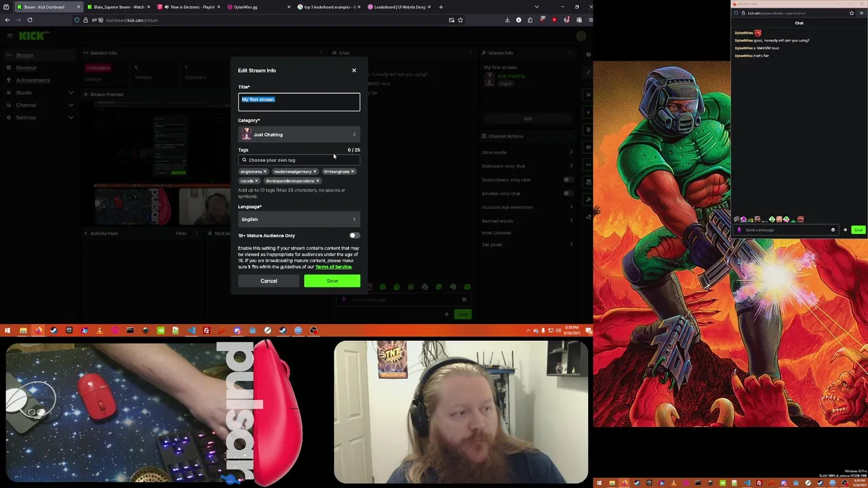
Task: Click the Choose your own tag field
Action: pos(299,160)
